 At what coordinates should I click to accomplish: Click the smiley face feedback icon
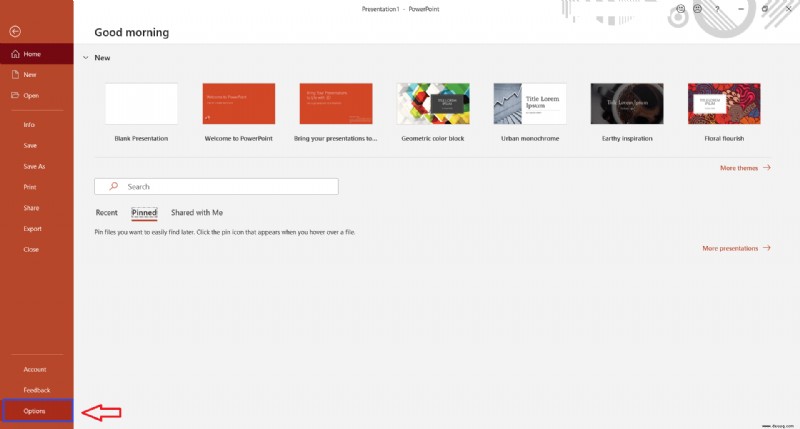pyautogui.click(x=681, y=9)
